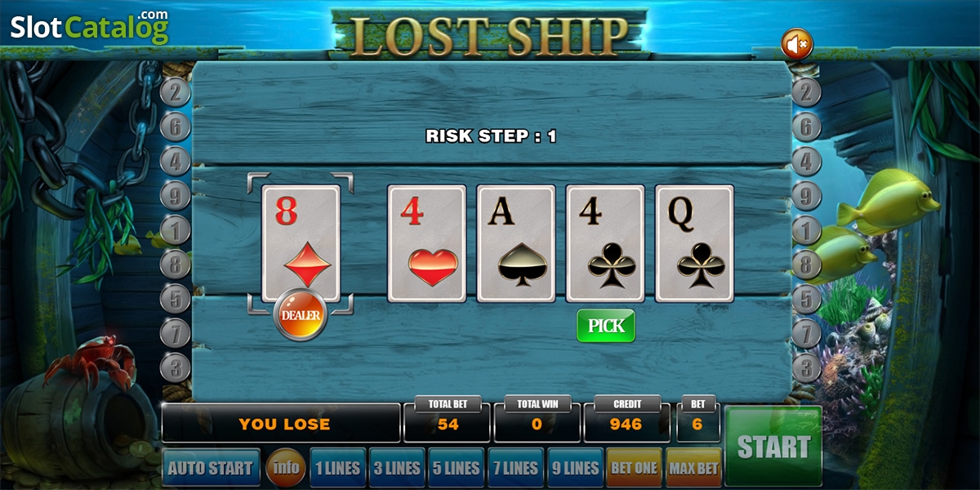This screenshot has width=980, height=490.
Task: Pick the Ace of spades card
Action: 516,243
